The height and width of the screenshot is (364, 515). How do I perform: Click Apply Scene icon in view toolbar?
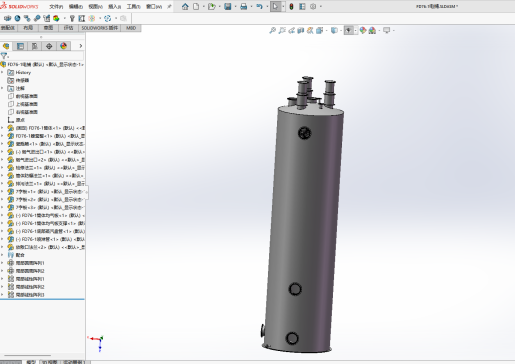pyautogui.click(x=372, y=31)
